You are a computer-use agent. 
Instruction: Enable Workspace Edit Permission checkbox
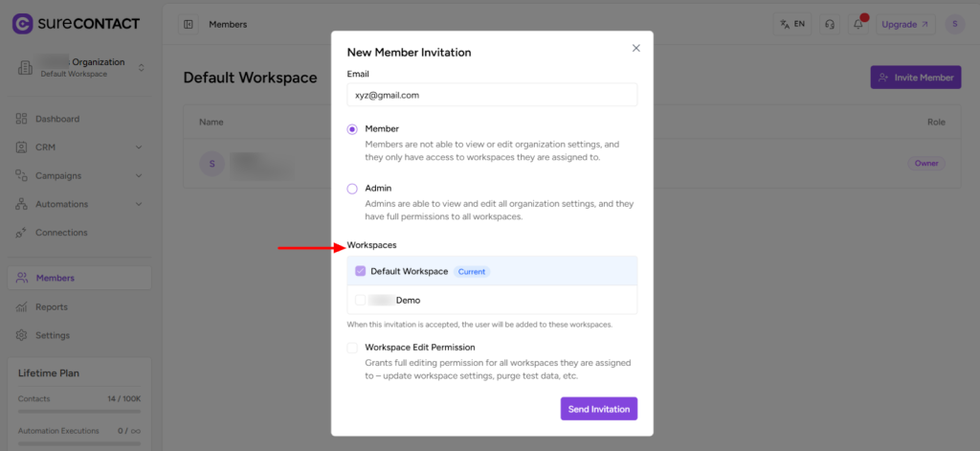[x=352, y=348]
